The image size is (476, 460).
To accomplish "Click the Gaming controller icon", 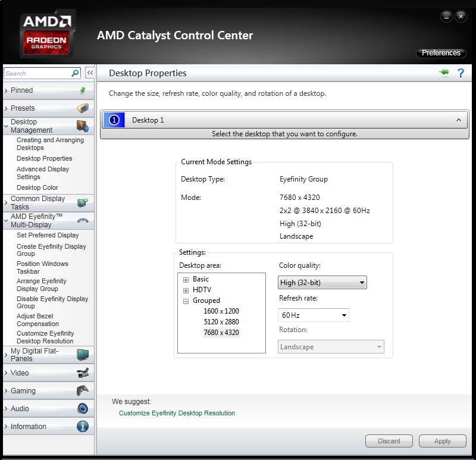I will (83, 390).
